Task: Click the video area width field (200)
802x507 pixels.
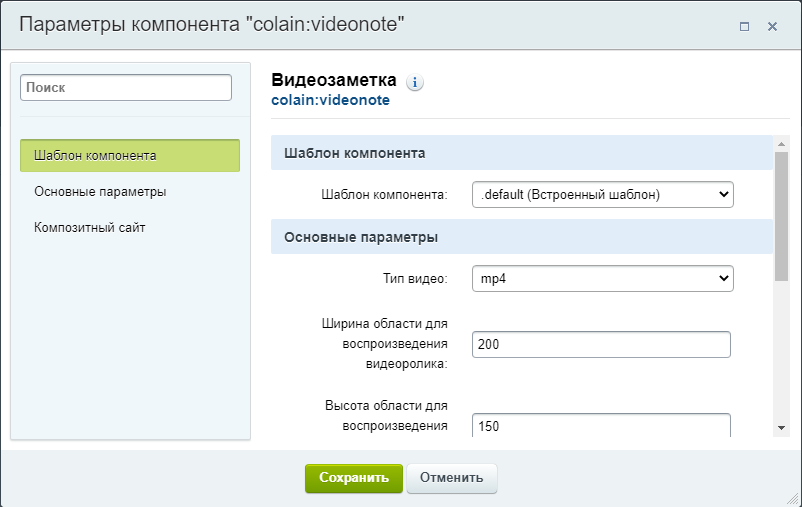Action: [601, 344]
